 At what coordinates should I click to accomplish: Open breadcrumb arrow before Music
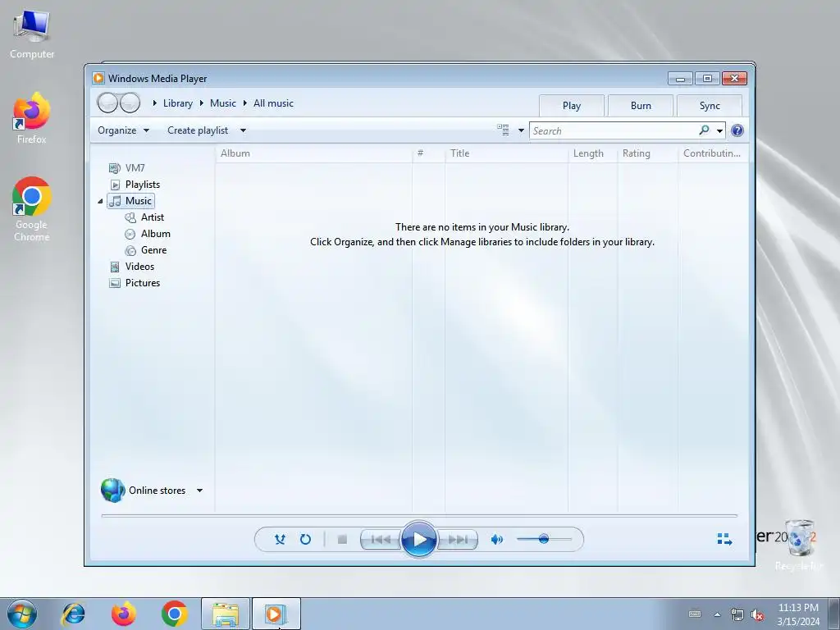pos(202,103)
